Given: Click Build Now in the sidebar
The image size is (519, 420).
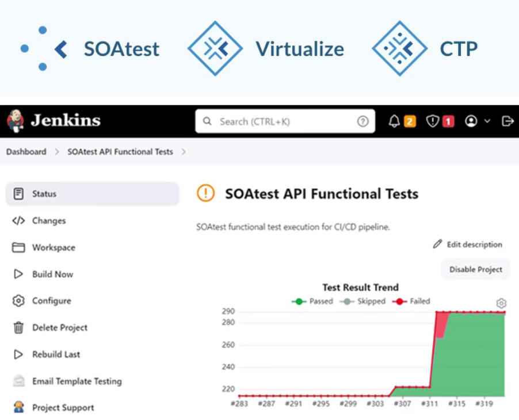Looking at the screenshot, I should [52, 274].
